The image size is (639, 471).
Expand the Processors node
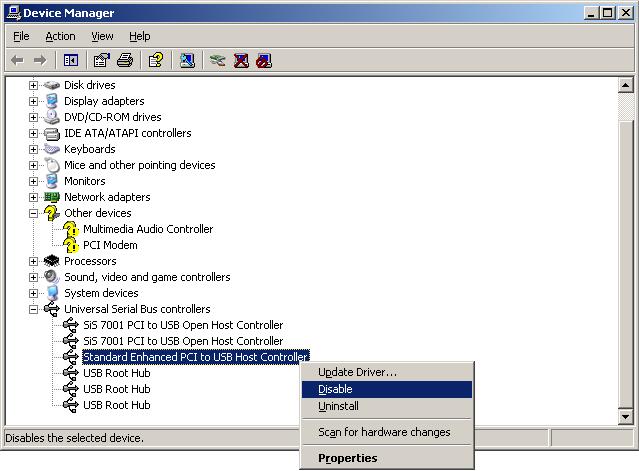pyautogui.click(x=33, y=261)
